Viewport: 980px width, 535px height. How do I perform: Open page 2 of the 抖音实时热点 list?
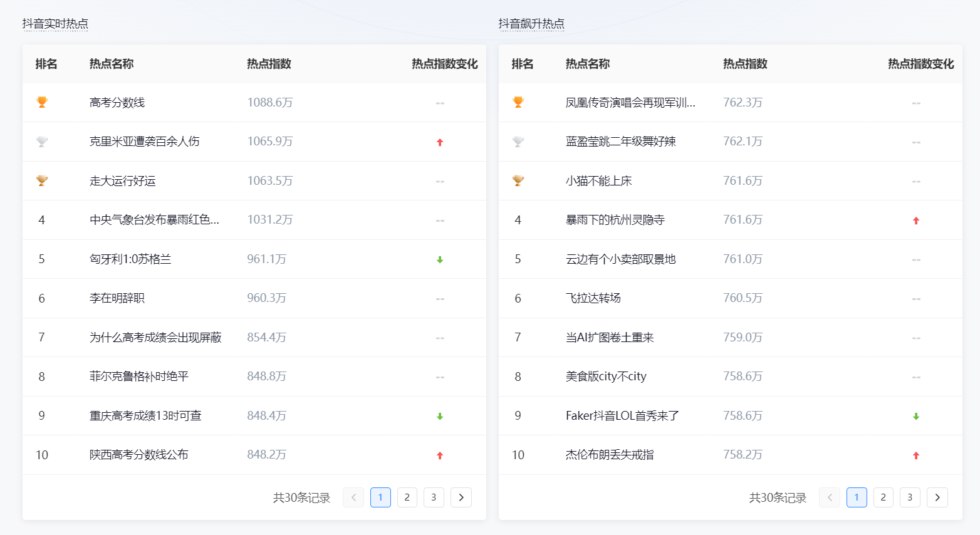pyautogui.click(x=407, y=497)
